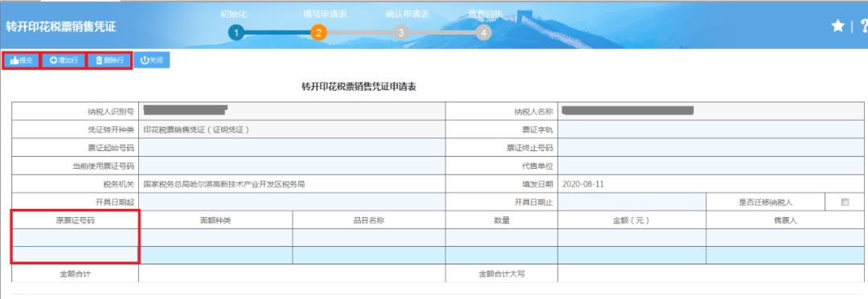Focus the 票证起始号码 input field
Viewport: 868px width, 299px height.
[292, 148]
